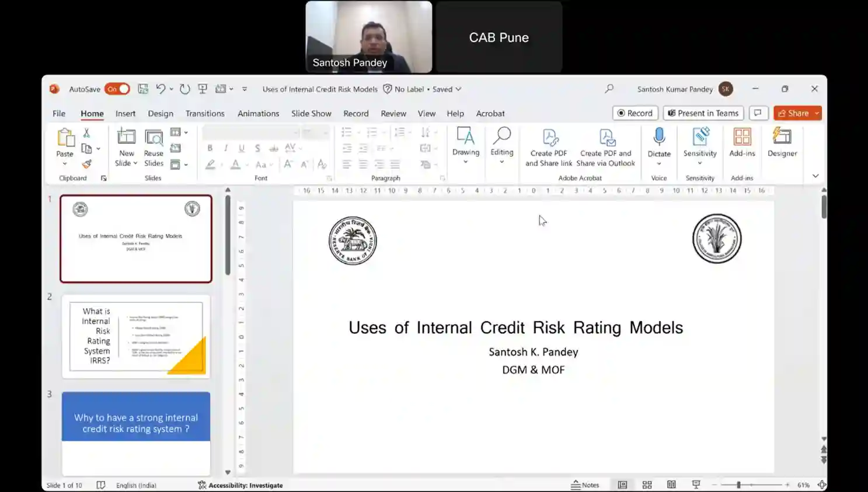The height and width of the screenshot is (492, 868).
Task: Open spell check book icon in status bar
Action: [x=100, y=485]
